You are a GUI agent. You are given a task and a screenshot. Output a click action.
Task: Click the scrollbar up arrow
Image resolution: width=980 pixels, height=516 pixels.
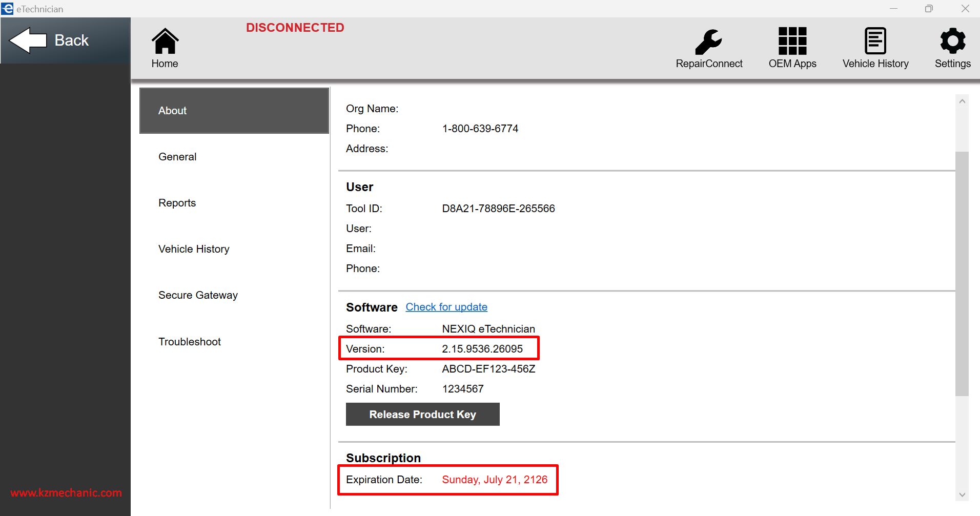pyautogui.click(x=962, y=101)
